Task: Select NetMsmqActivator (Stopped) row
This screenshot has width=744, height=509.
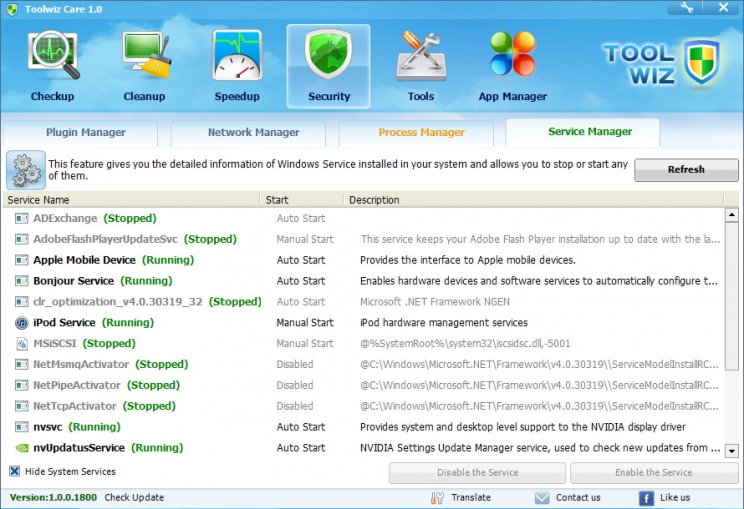Action: pos(364,364)
